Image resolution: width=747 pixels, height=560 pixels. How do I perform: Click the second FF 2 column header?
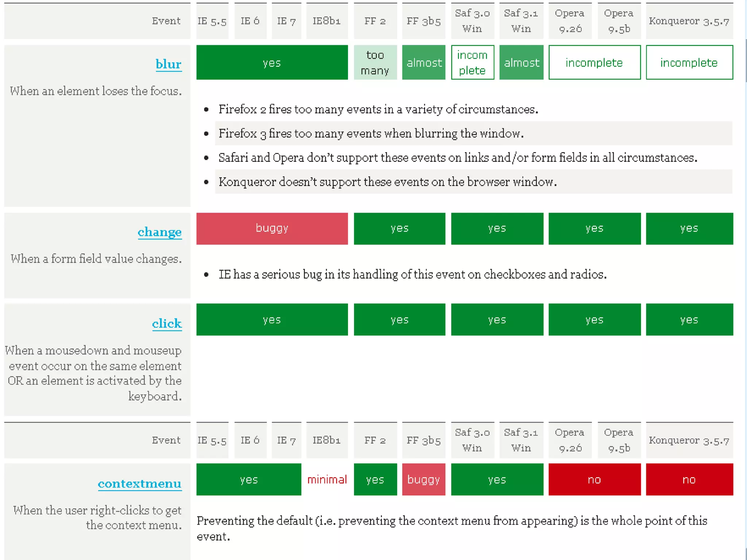point(375,440)
